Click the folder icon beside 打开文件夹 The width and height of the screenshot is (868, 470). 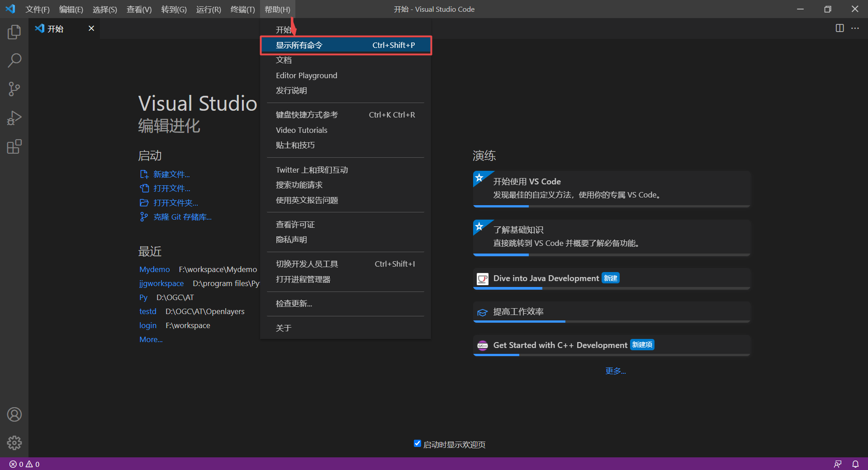tap(144, 203)
